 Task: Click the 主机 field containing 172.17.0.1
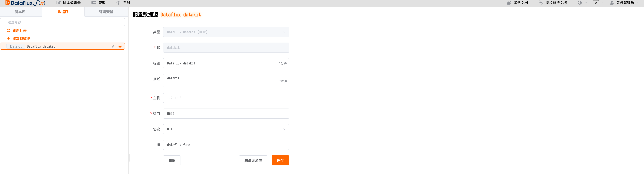coord(226,98)
